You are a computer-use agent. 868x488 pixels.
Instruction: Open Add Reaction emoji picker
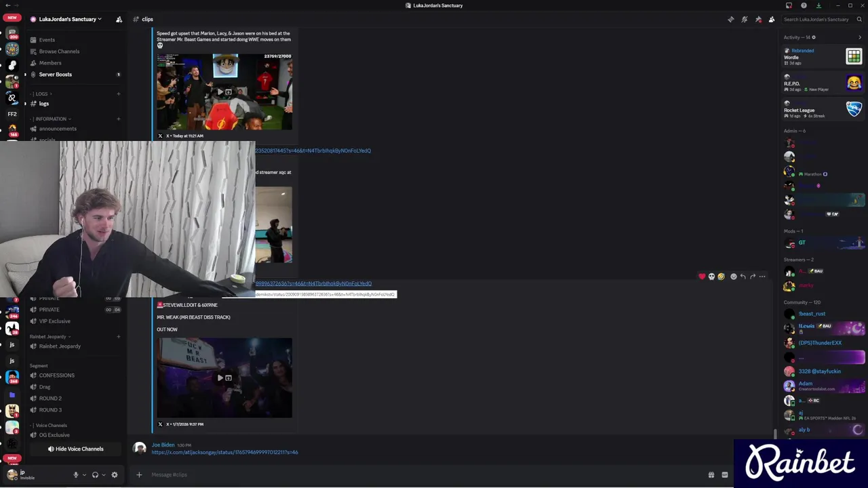tap(733, 277)
